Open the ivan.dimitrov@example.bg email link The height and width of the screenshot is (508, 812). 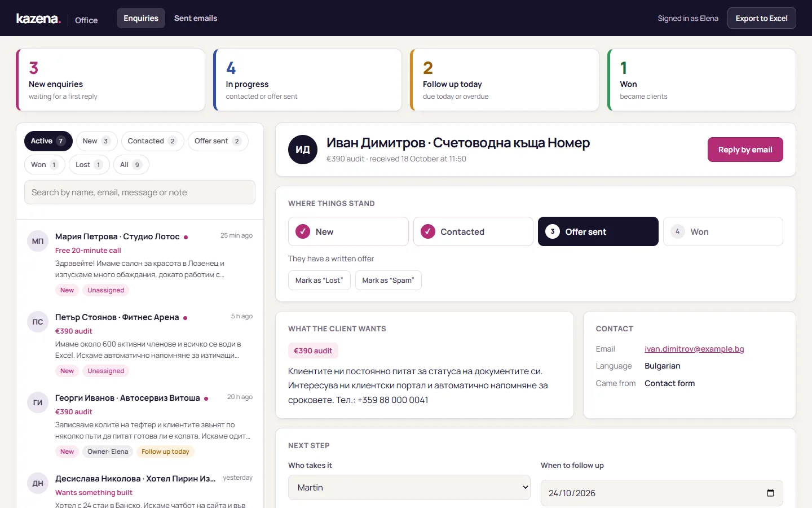[x=694, y=349]
